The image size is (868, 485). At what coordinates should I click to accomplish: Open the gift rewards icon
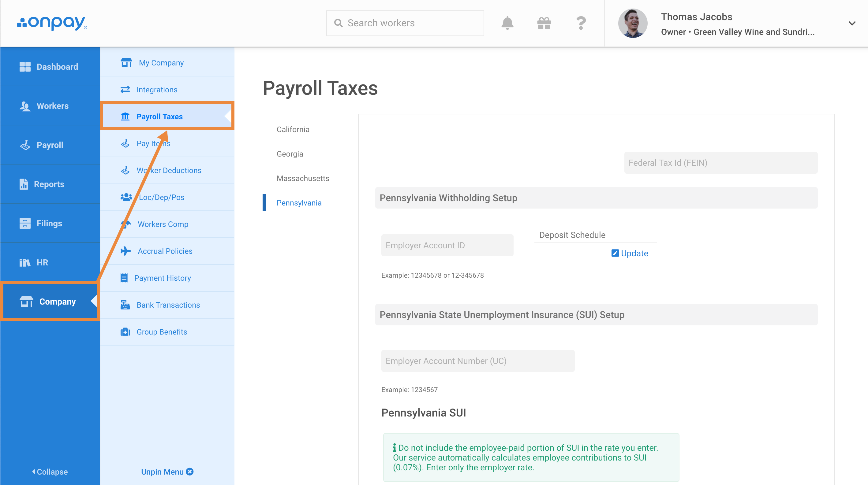tap(544, 23)
